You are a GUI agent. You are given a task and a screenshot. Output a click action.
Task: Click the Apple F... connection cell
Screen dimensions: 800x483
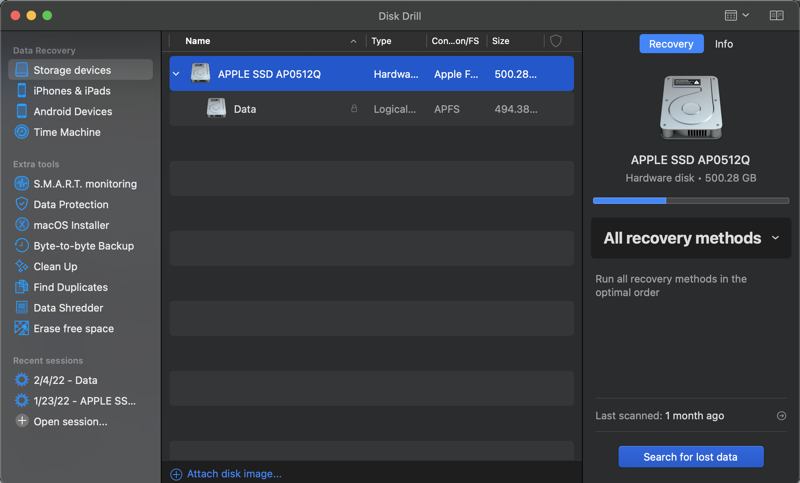456,74
